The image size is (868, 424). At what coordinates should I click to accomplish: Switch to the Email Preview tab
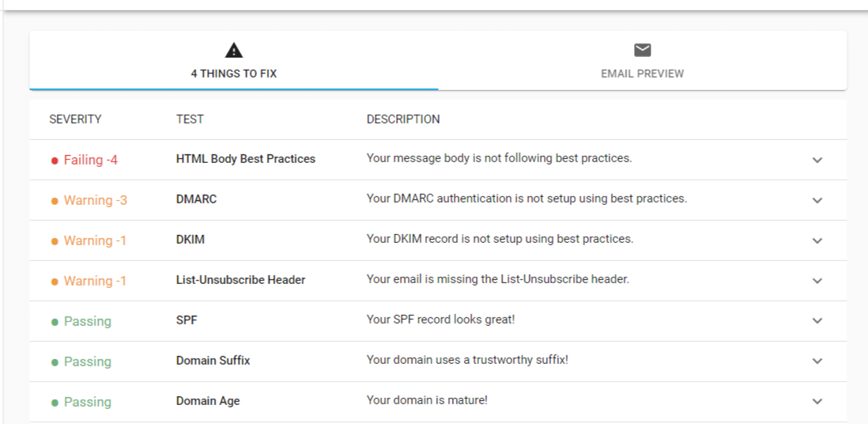click(x=642, y=60)
